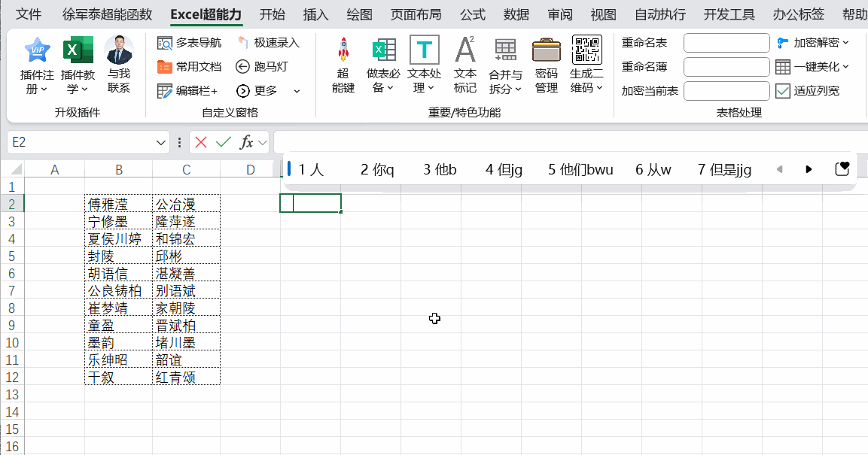The width and height of the screenshot is (868, 455).
Task: Open the 开发工具 tab
Action: tap(729, 14)
